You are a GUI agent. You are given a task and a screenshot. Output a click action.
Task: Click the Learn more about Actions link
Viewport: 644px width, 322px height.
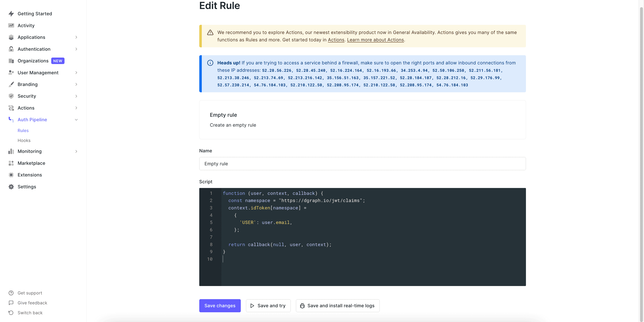376,40
